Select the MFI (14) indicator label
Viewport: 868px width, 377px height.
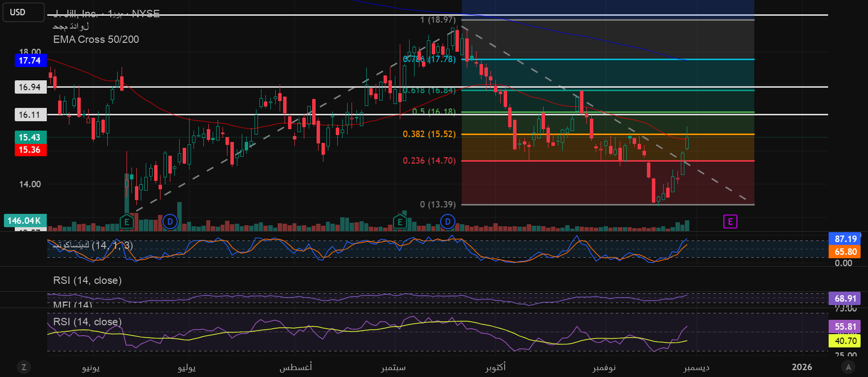(72, 305)
